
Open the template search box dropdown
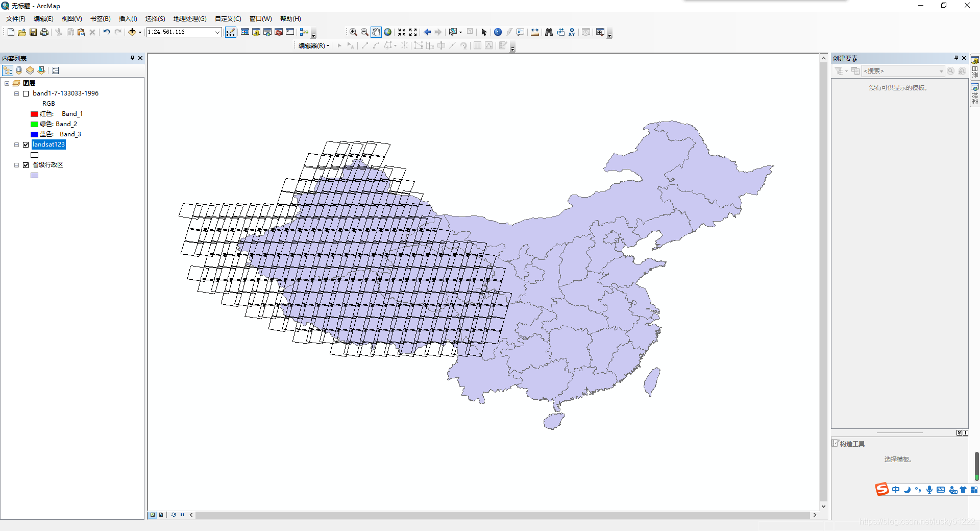(x=941, y=71)
